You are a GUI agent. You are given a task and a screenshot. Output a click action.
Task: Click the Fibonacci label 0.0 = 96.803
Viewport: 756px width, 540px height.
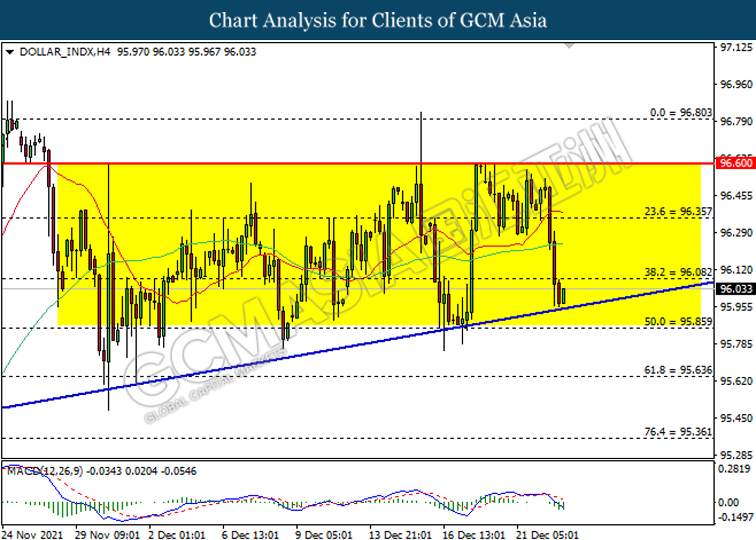(x=681, y=112)
